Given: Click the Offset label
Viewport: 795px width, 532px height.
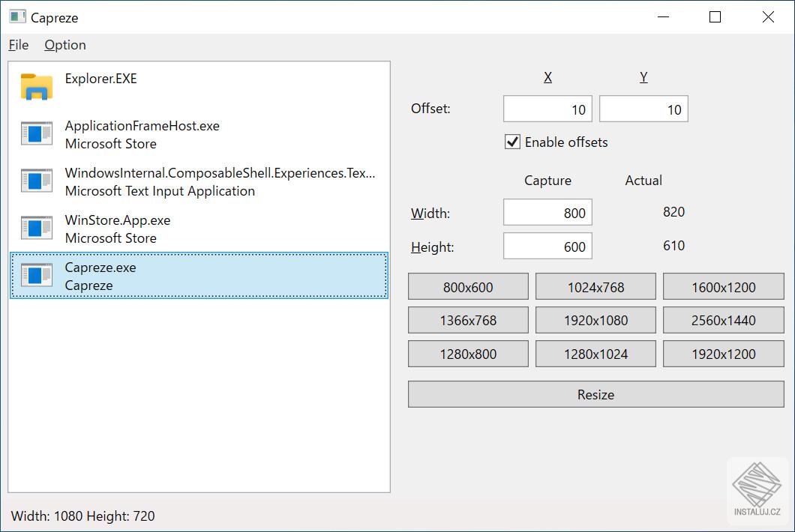Looking at the screenshot, I should pos(430,109).
